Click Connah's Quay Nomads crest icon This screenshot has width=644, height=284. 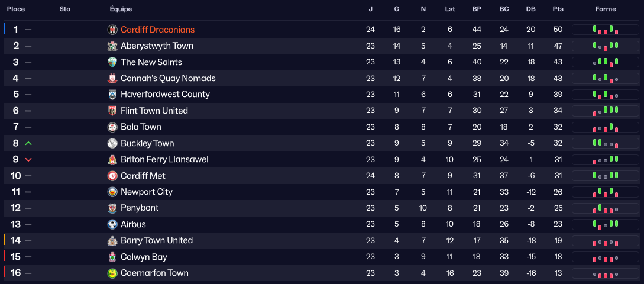(x=112, y=78)
